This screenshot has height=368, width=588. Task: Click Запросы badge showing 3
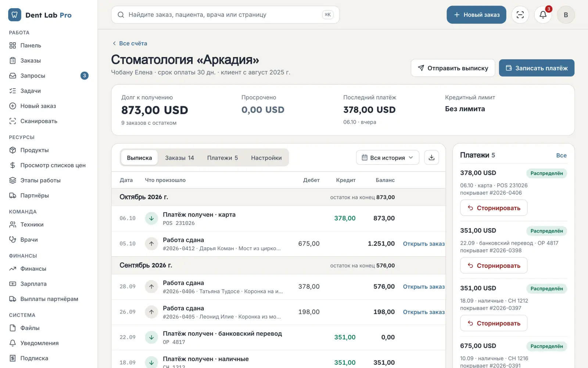85,75
